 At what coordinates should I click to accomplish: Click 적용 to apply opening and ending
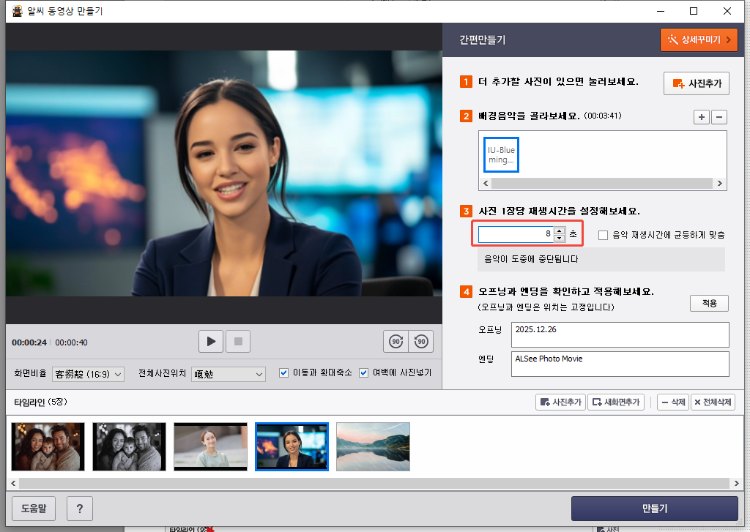[709, 303]
